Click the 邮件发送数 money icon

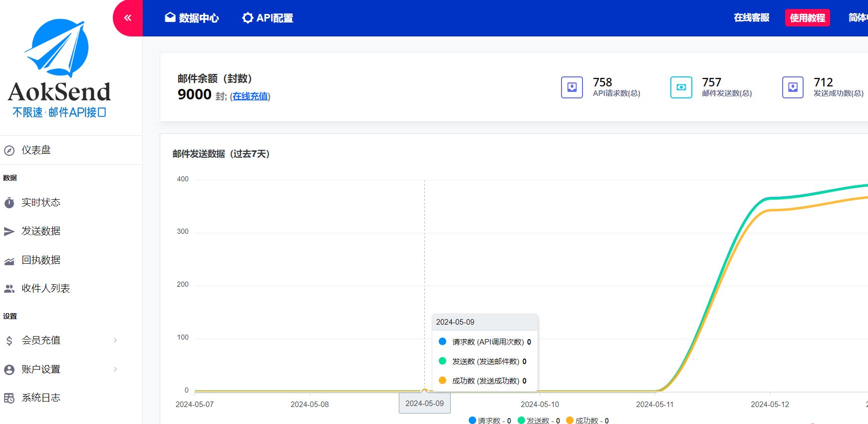681,87
